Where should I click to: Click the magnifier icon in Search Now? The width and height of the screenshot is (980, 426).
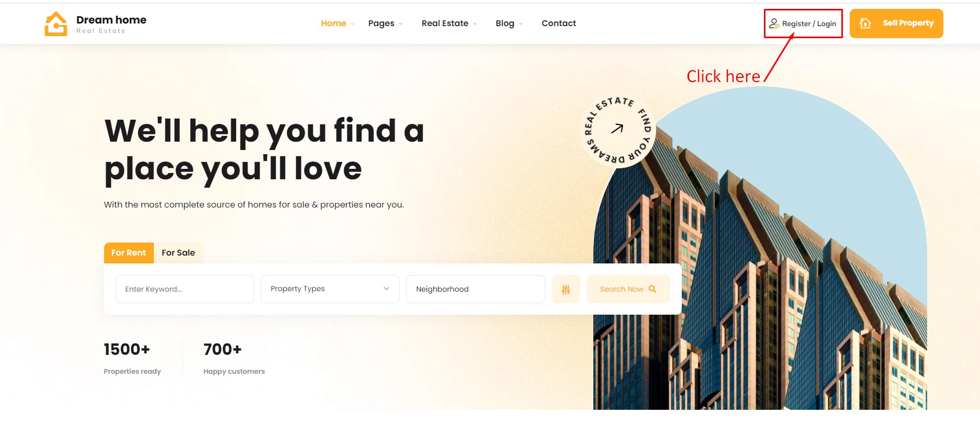point(652,289)
